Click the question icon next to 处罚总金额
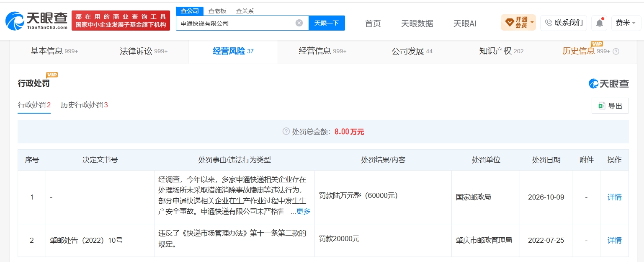Screen dimensions: 644x262 coord(286,132)
